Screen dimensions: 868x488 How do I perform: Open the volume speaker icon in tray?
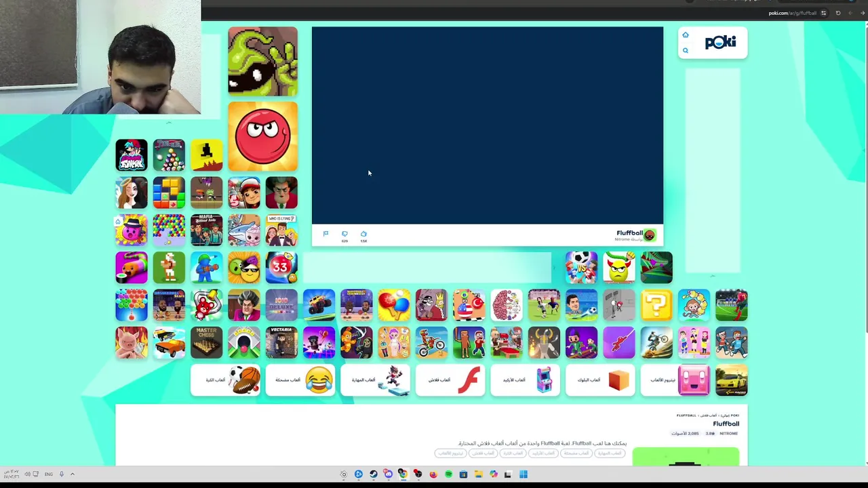pyautogui.click(x=27, y=474)
